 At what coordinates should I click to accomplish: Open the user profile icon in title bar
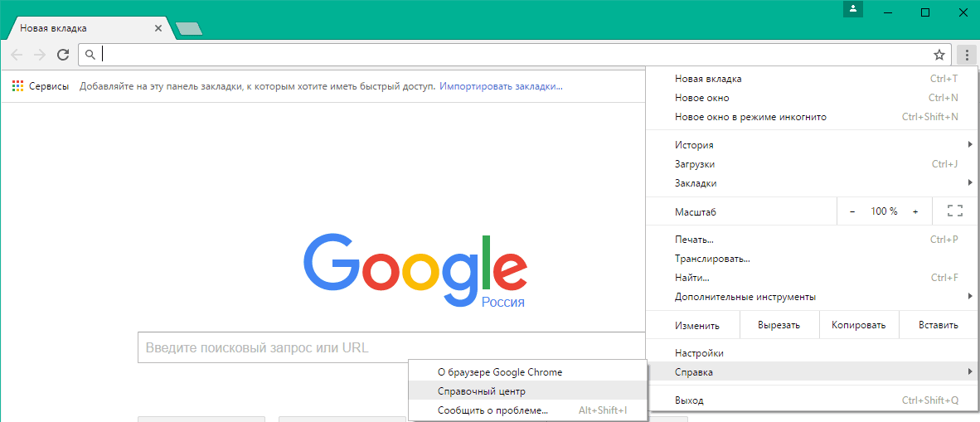[853, 10]
